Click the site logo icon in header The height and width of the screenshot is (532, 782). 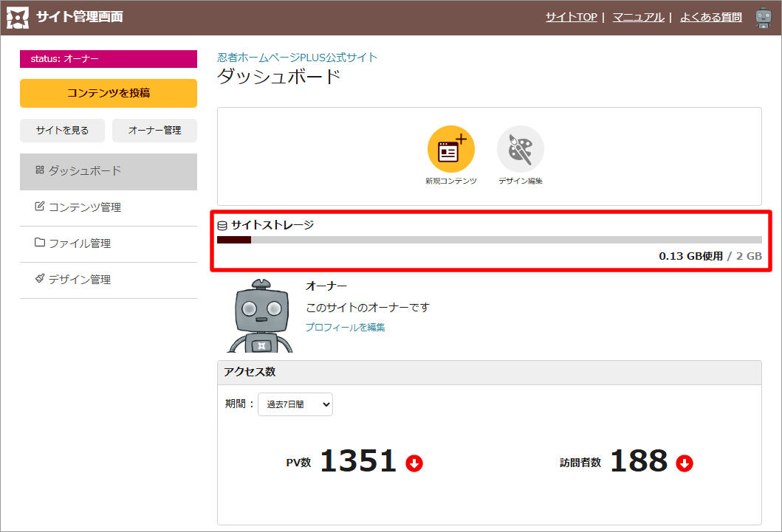(18, 18)
